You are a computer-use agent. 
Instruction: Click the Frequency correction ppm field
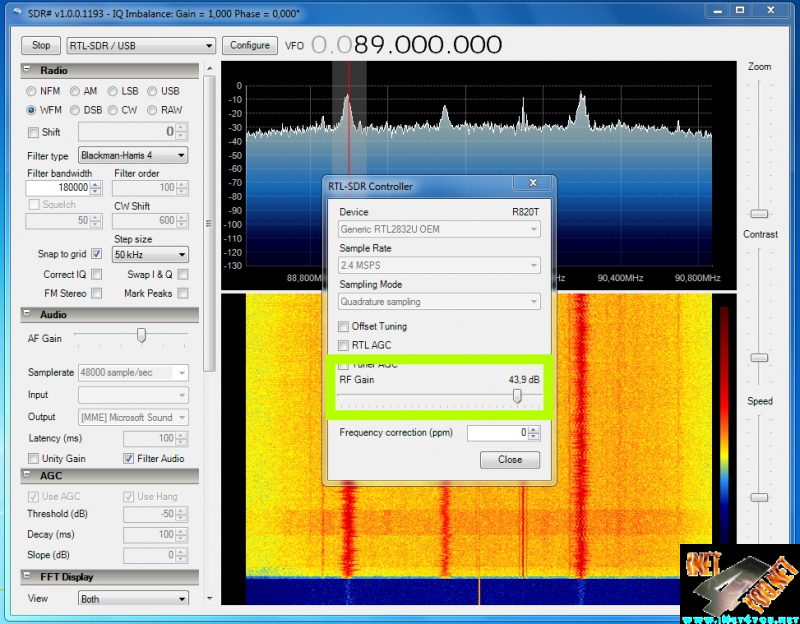pyautogui.click(x=496, y=433)
